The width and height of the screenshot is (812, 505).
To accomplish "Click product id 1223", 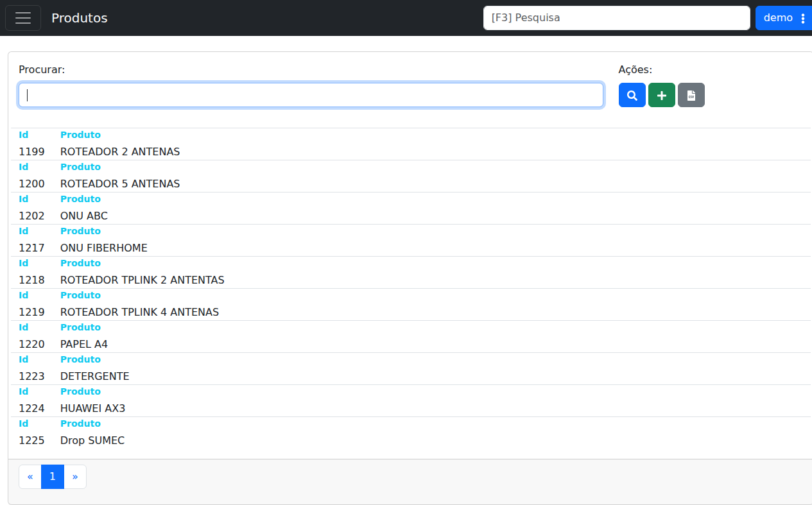I will pyautogui.click(x=31, y=377).
